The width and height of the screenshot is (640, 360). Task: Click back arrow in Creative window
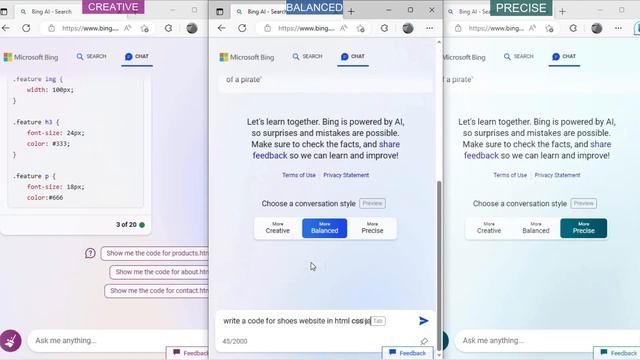pyautogui.click(x=6, y=28)
